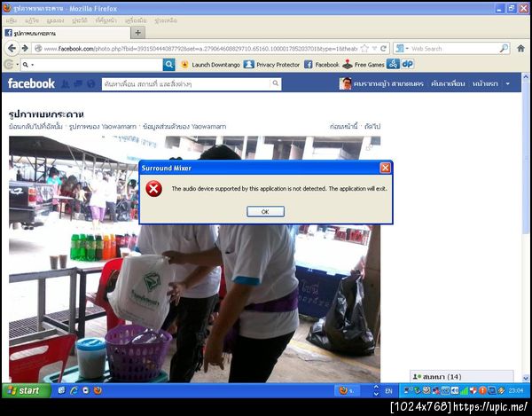Click the blue share-like toolbar icon beside dp
Screen dimensions: 532x416
pos(393,64)
